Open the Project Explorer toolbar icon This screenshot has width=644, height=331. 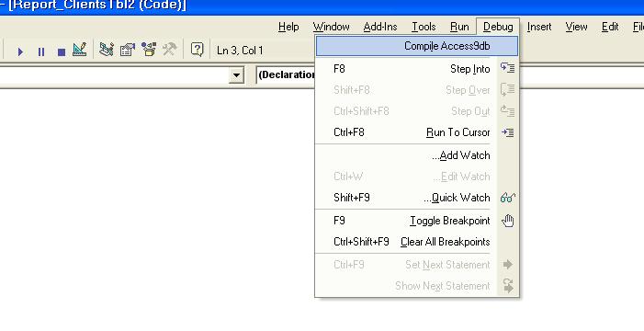[x=107, y=50]
